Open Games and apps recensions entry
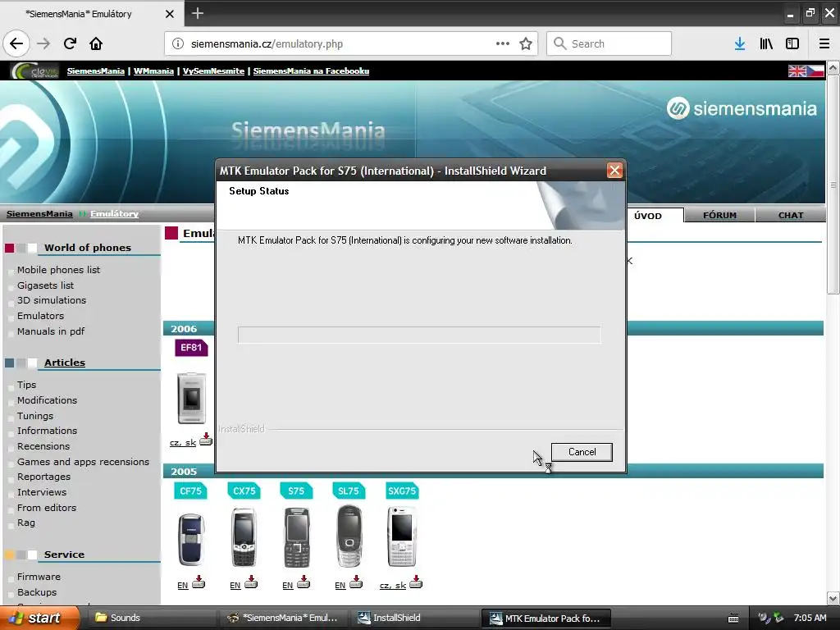This screenshot has height=630, width=840. click(x=83, y=462)
